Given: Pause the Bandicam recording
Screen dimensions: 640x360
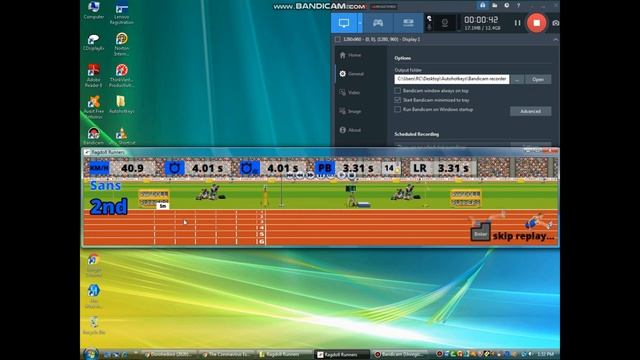Looking at the screenshot, I should pyautogui.click(x=517, y=23).
